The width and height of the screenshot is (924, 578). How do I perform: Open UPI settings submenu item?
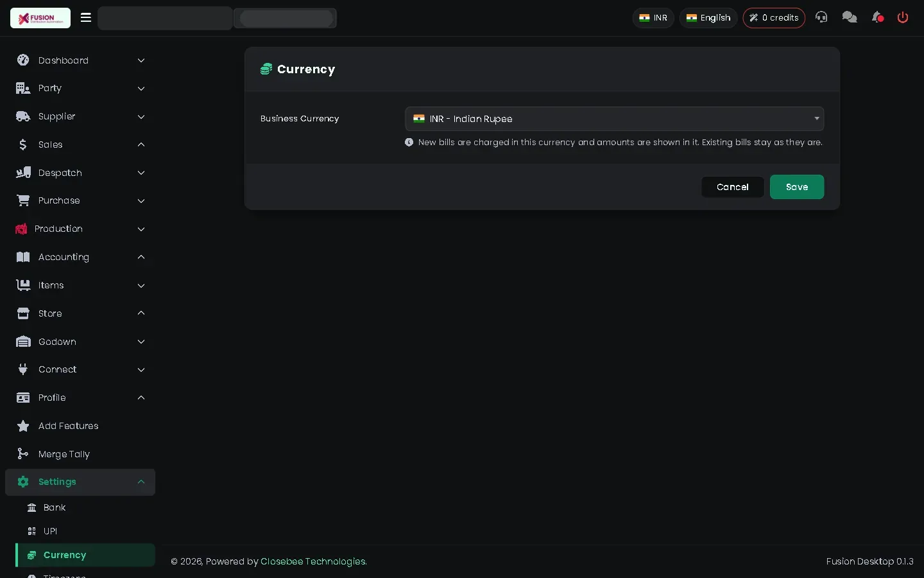click(x=85, y=531)
